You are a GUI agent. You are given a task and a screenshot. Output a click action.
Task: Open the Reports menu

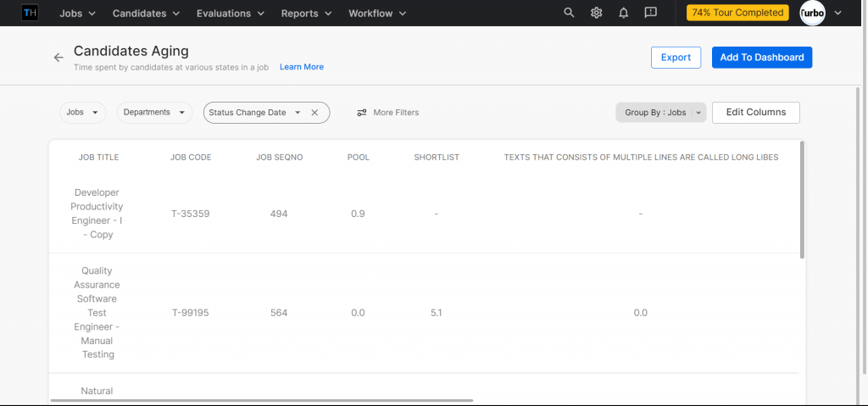click(306, 13)
